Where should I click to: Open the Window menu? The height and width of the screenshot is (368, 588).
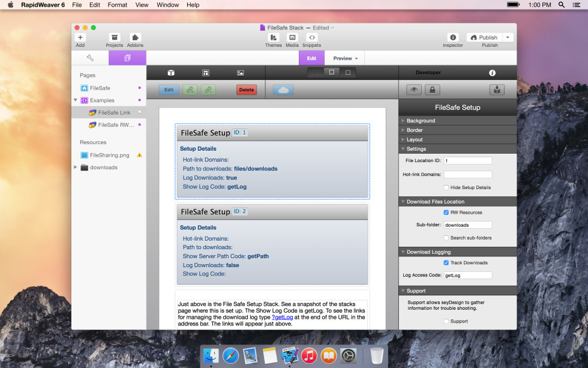click(x=167, y=5)
